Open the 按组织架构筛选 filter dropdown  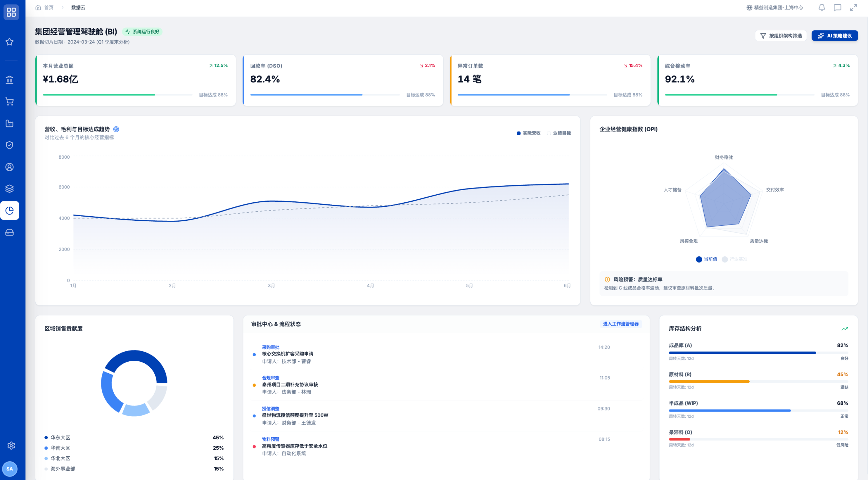coord(781,36)
